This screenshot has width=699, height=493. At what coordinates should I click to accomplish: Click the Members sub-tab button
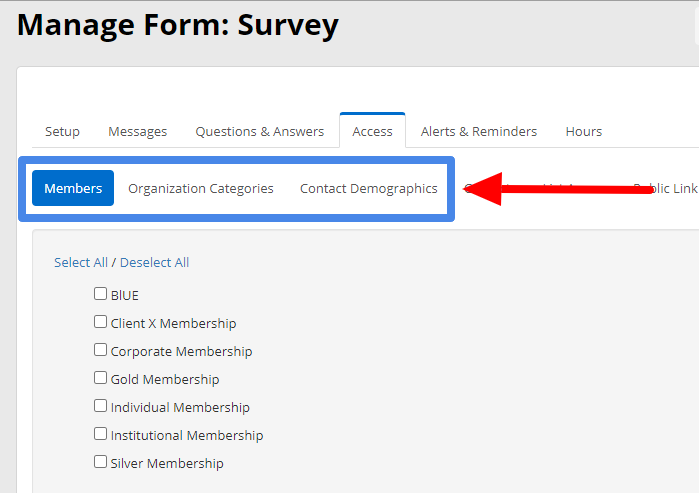click(73, 188)
